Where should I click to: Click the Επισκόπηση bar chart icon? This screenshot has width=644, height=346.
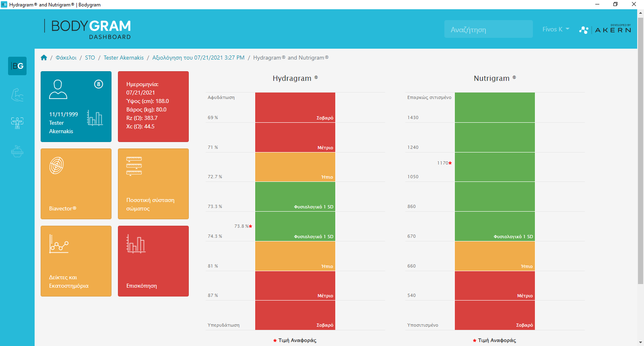136,244
